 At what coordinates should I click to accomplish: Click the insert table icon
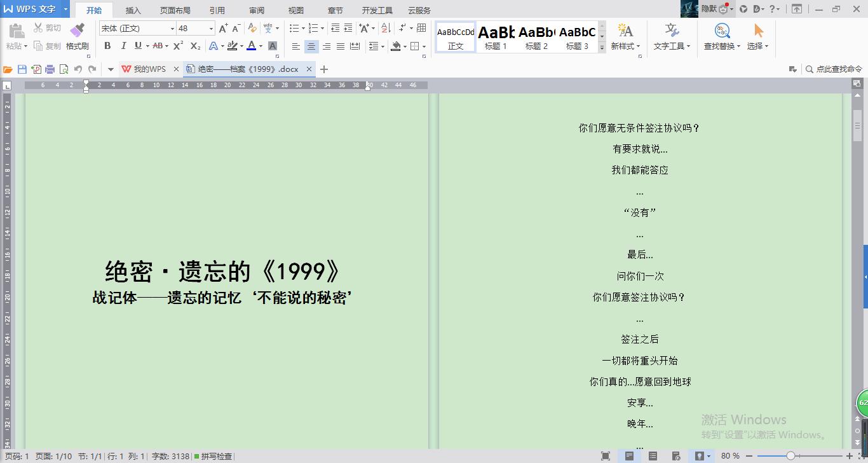coord(421,29)
